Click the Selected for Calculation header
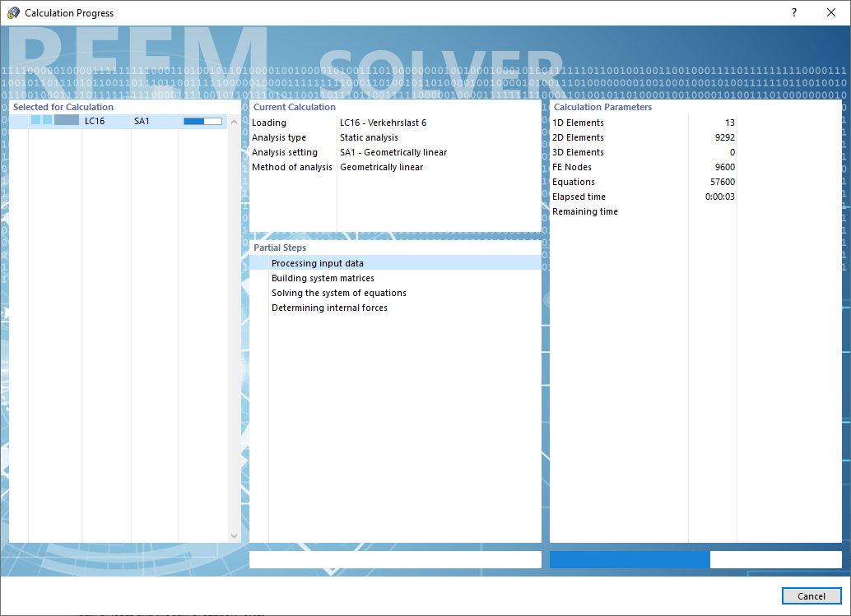 [63, 107]
